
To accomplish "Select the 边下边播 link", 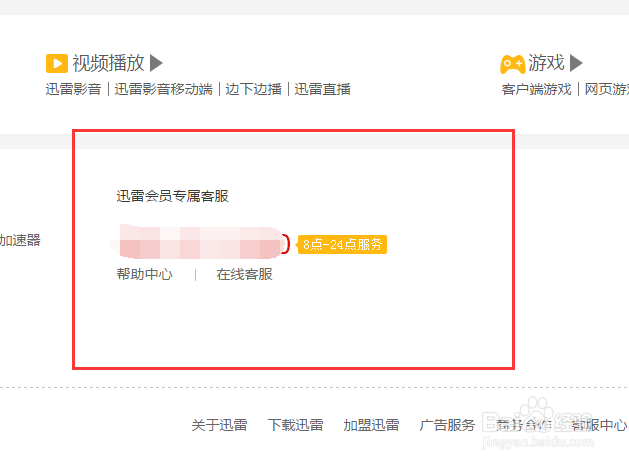I will (x=254, y=89).
